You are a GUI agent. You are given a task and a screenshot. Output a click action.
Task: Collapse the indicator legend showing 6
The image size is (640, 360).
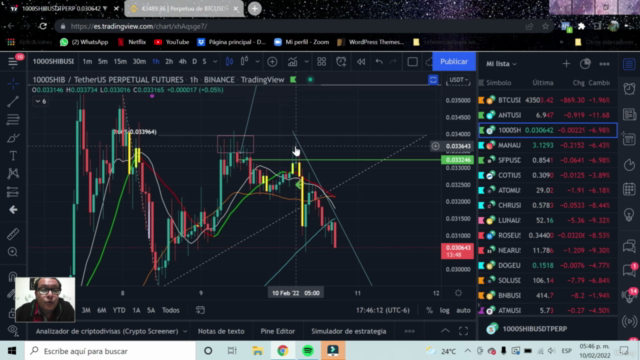click(40, 101)
